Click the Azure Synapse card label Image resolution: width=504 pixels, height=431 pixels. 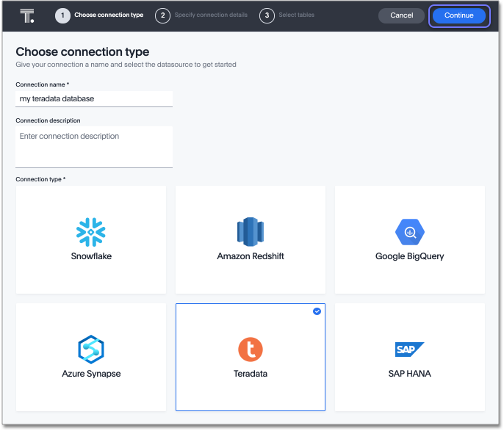coord(91,374)
